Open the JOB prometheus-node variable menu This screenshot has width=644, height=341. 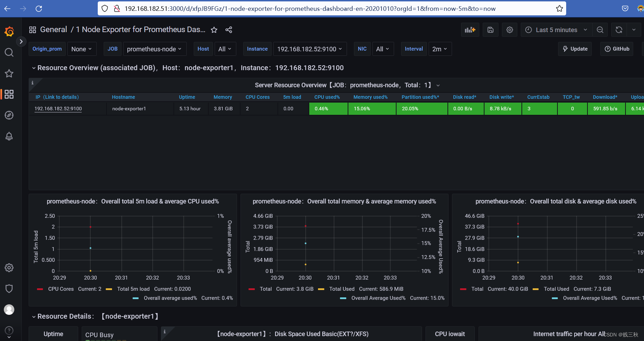154,49
